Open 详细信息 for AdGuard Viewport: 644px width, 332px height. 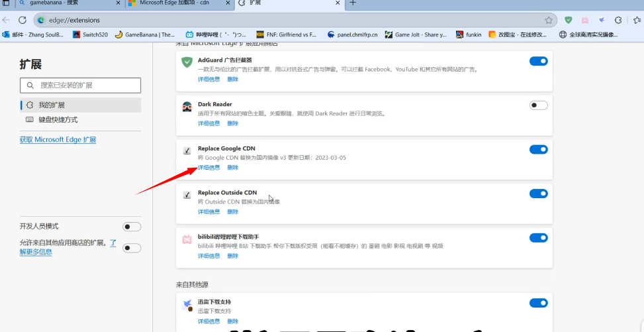point(208,79)
